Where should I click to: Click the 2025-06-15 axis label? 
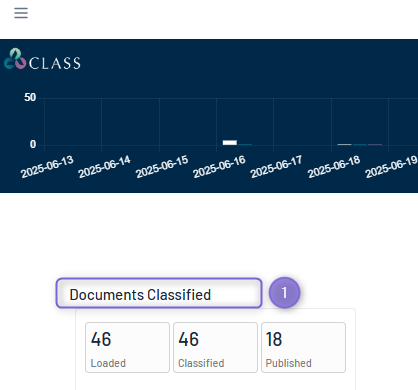tap(162, 166)
